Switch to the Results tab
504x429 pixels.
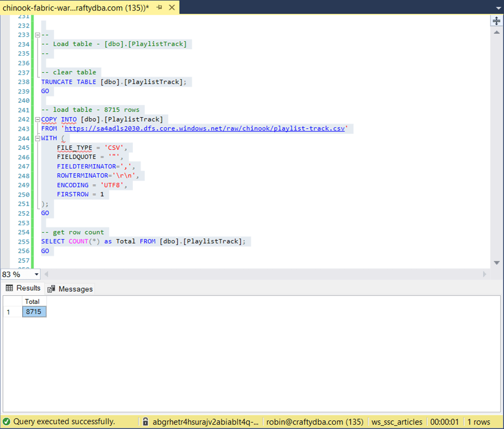pyautogui.click(x=23, y=288)
